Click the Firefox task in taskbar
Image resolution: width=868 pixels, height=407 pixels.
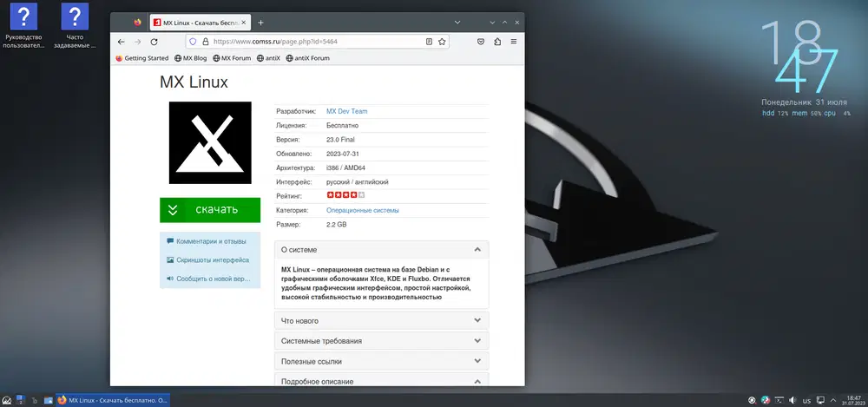tap(112, 400)
